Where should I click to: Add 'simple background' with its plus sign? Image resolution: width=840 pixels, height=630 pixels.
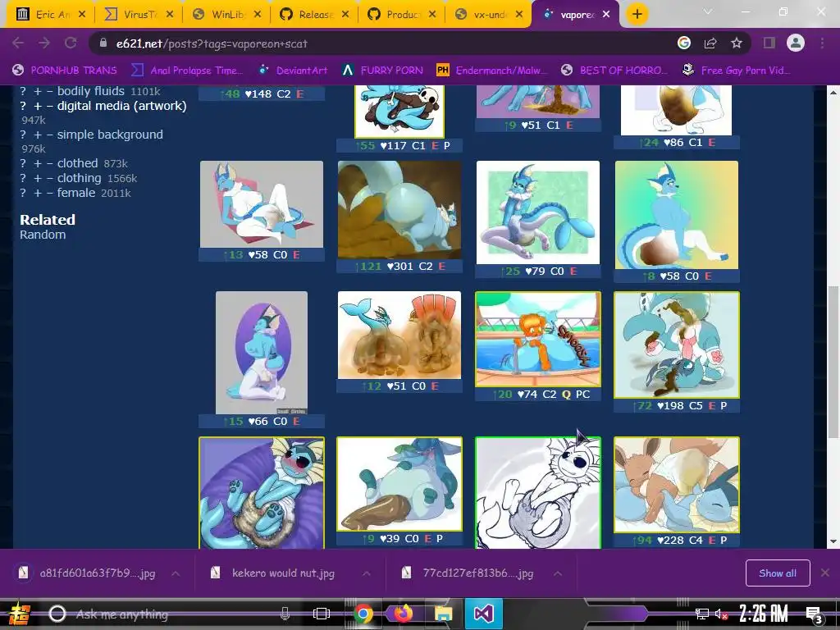(38, 135)
